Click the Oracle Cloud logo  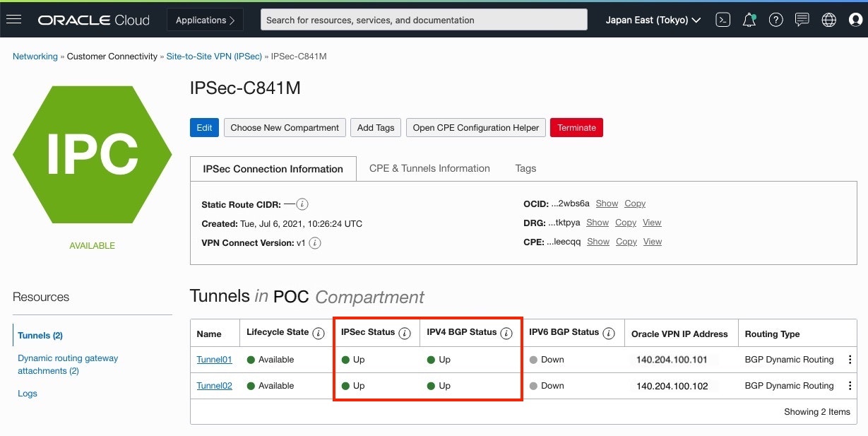tap(94, 20)
